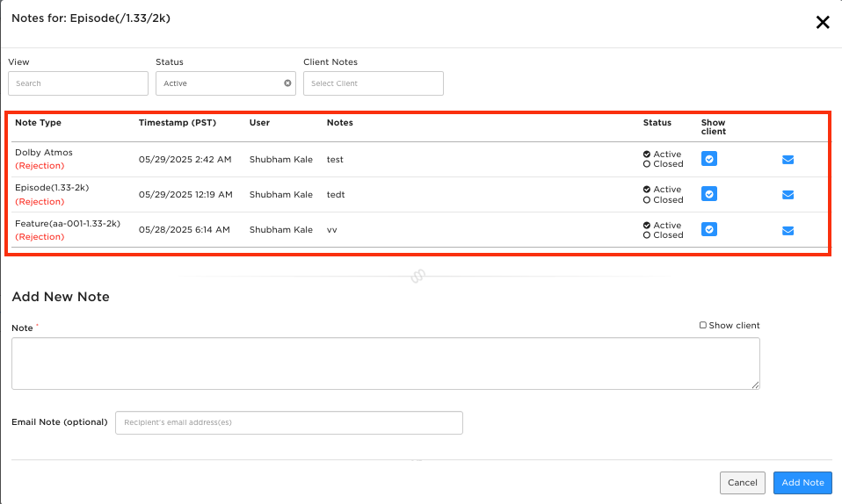The width and height of the screenshot is (842, 504).
Task: Click the Show client column header
Action: (713, 126)
